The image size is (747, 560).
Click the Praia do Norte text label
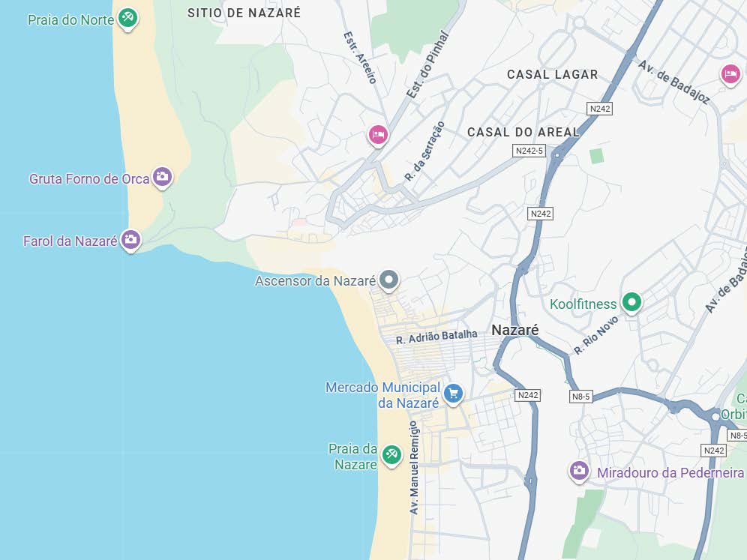[70, 20]
